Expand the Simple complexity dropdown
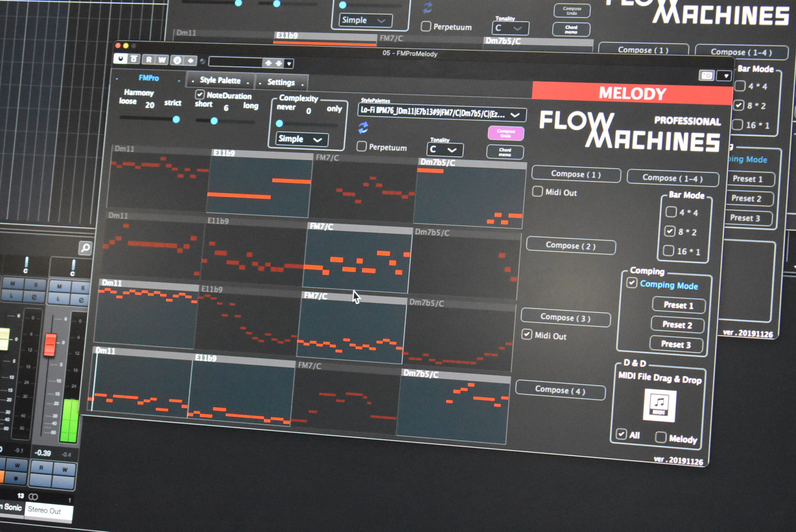Viewport: 796px width, 532px height. click(301, 139)
